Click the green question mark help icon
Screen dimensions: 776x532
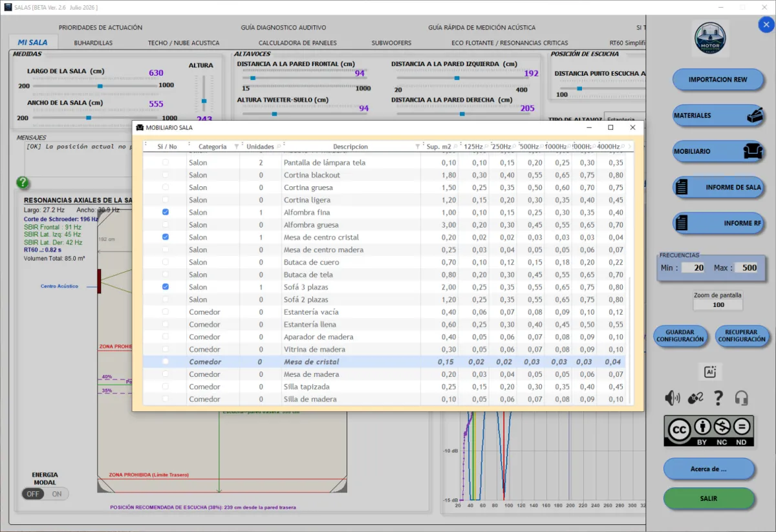pos(23,183)
